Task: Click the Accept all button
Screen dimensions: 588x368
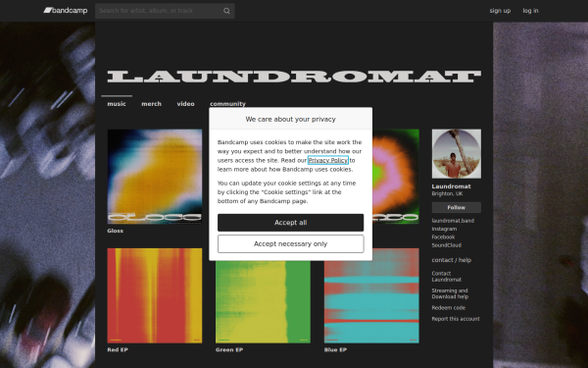Action: click(291, 223)
